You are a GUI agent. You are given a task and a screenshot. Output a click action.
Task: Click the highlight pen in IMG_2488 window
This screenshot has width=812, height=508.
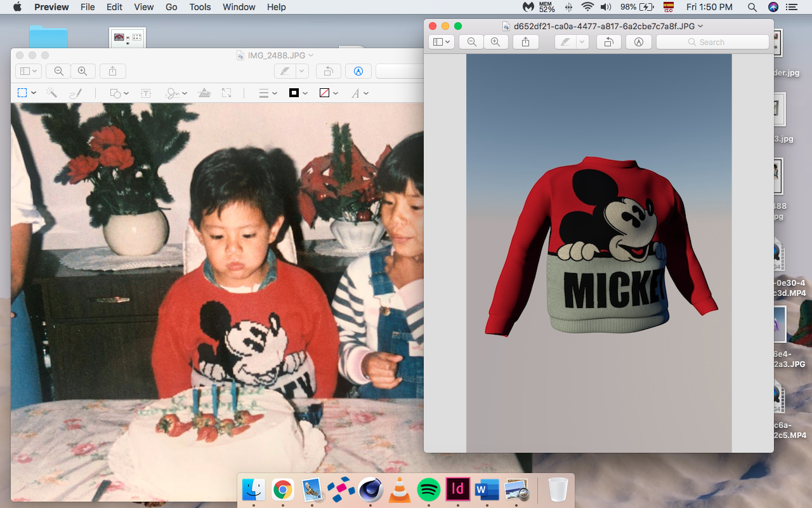pos(285,71)
